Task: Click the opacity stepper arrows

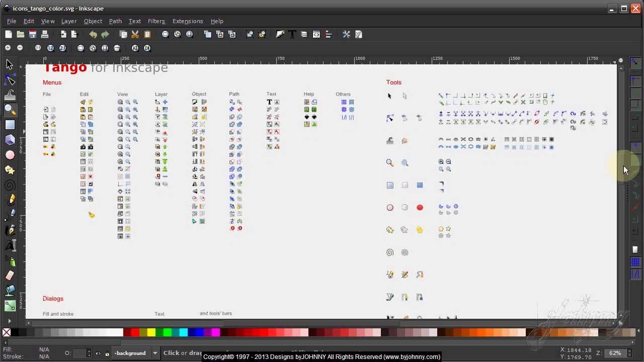Action: (89, 353)
